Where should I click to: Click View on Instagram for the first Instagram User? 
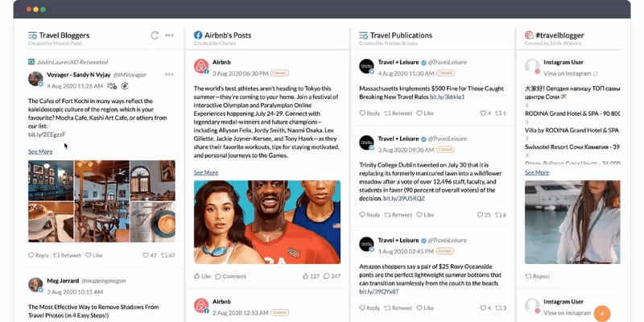571,73
